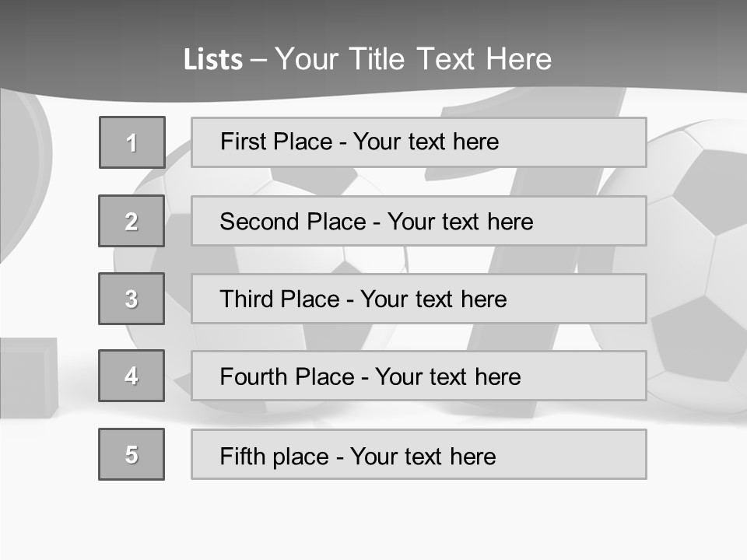Click the curved shape at the top left

coord(23,171)
